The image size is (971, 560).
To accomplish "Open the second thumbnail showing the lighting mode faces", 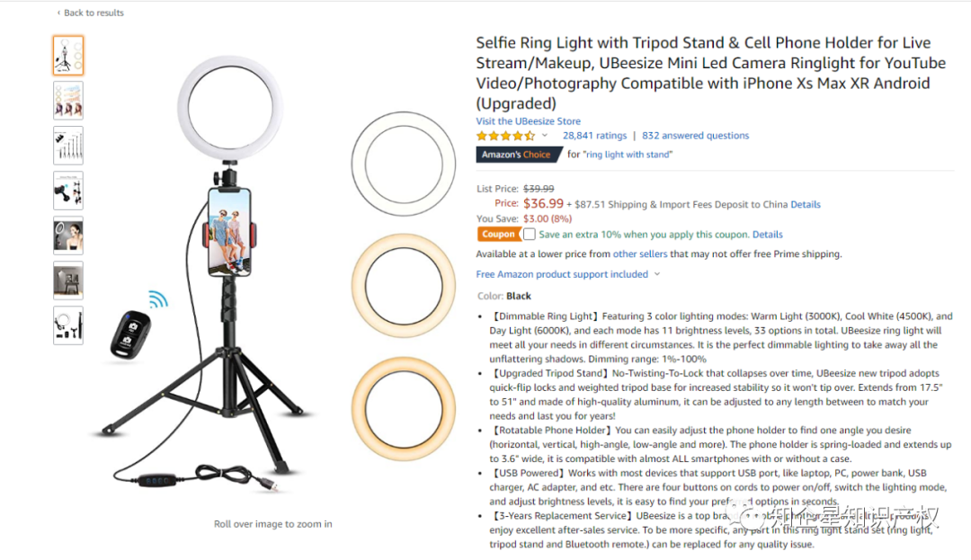I will [x=68, y=101].
